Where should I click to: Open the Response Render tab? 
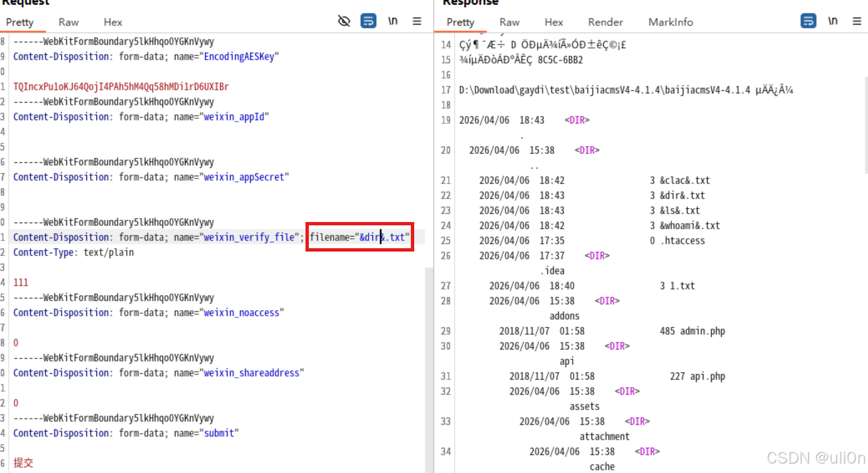(x=605, y=22)
